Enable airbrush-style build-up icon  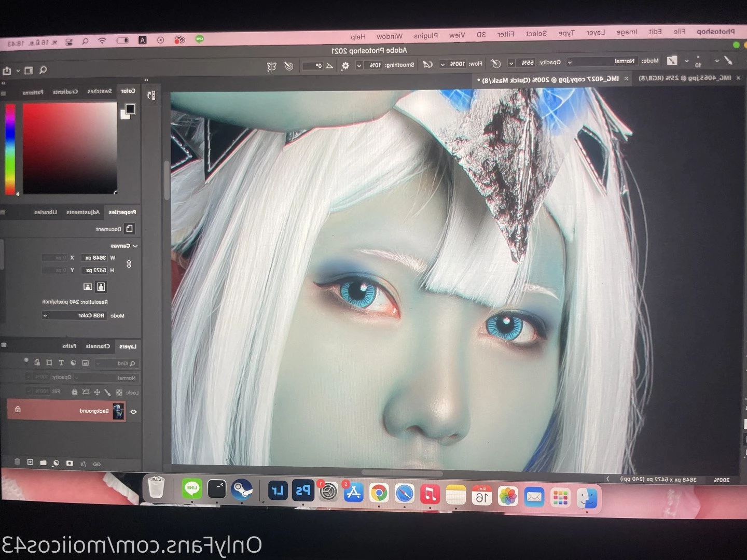427,65
